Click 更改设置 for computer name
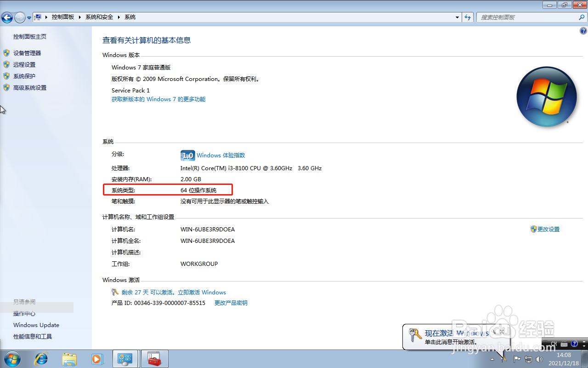Image resolution: width=588 pixels, height=368 pixels. click(x=548, y=229)
